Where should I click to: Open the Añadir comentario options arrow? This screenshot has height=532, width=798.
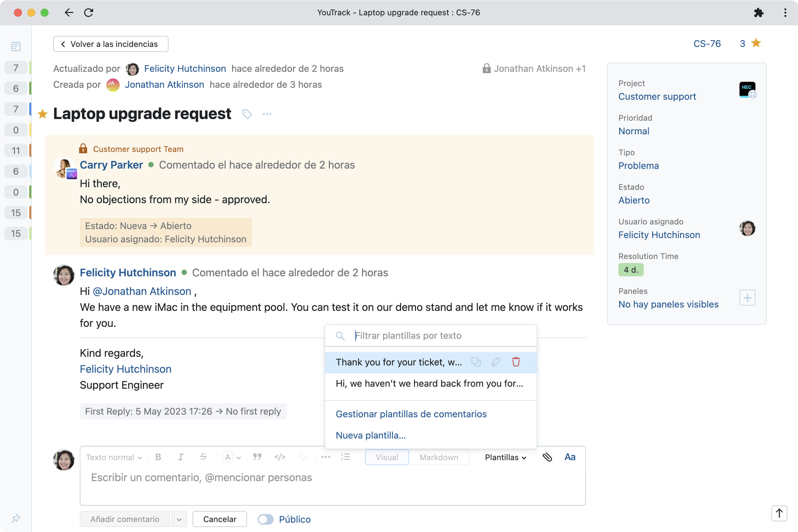179,519
